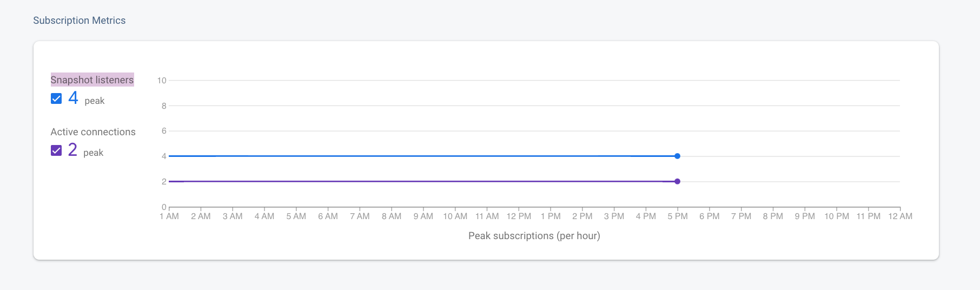Image resolution: width=980 pixels, height=290 pixels.
Task: Click the Active connections label
Action: 93,131
